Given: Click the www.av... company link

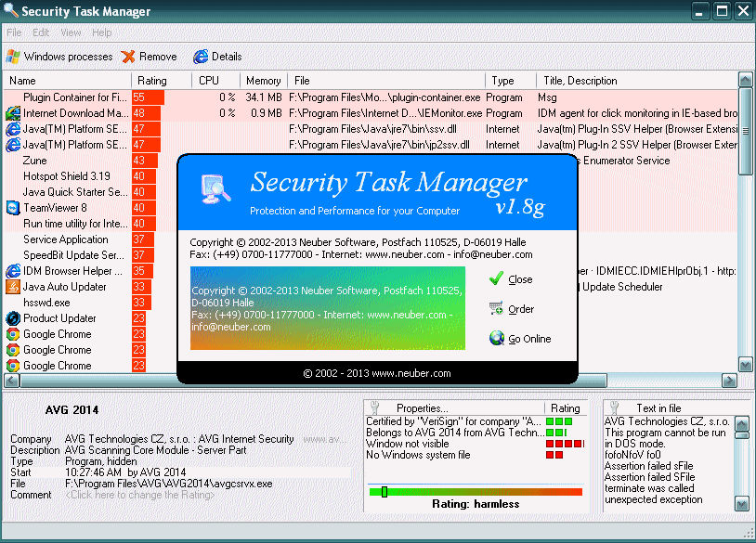Looking at the screenshot, I should (324, 439).
